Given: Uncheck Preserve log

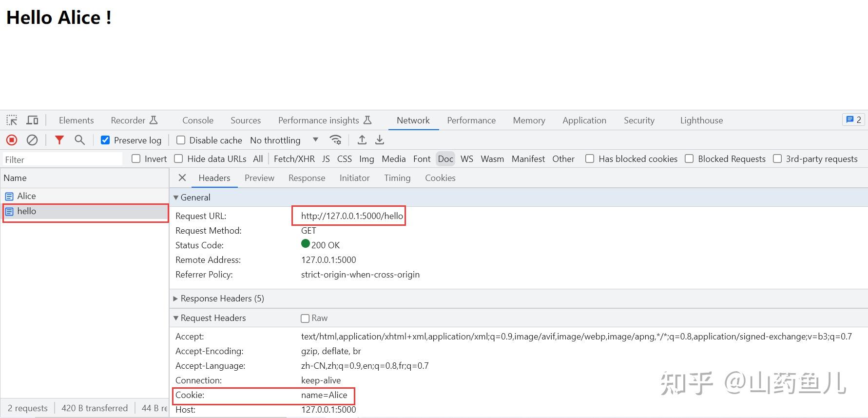Looking at the screenshot, I should tap(105, 140).
